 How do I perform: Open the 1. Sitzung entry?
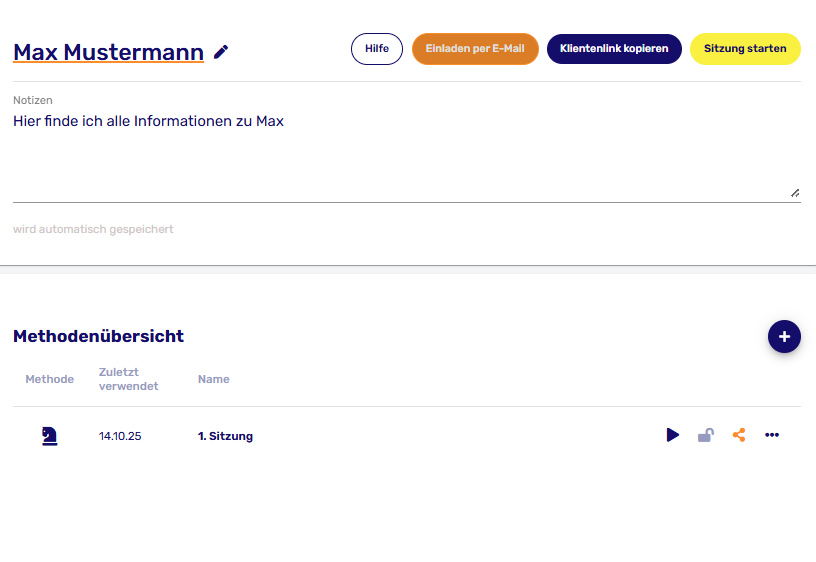point(225,436)
